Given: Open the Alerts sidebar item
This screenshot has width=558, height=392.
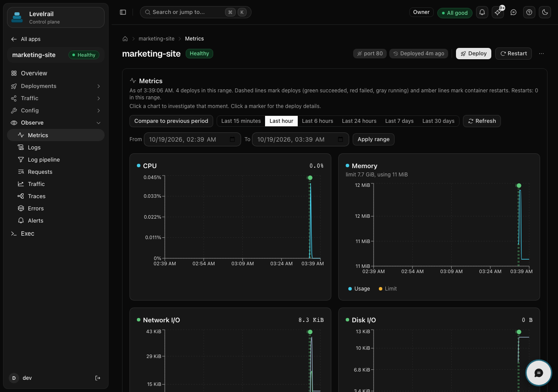Looking at the screenshot, I should [56, 220].
